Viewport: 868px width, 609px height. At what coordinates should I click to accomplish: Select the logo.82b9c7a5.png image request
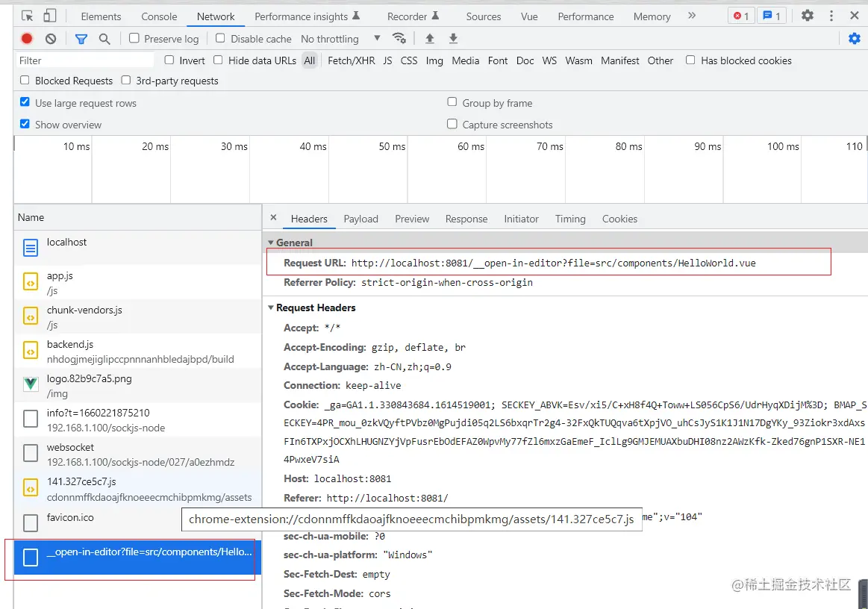point(137,385)
